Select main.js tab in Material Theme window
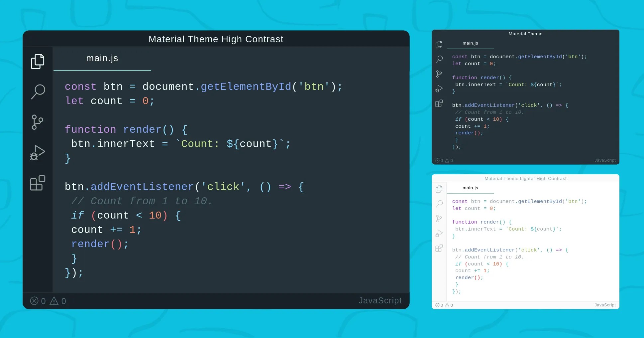644x338 pixels. click(470, 43)
